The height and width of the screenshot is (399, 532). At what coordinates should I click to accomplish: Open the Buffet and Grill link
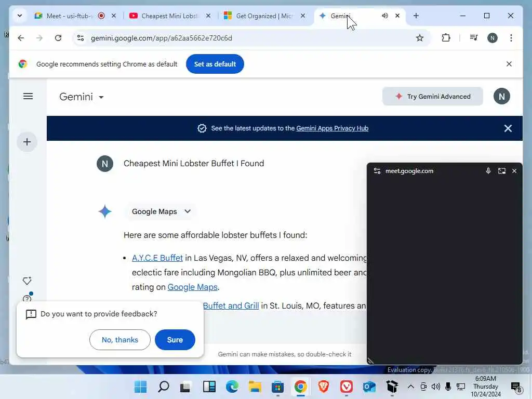pos(231,305)
